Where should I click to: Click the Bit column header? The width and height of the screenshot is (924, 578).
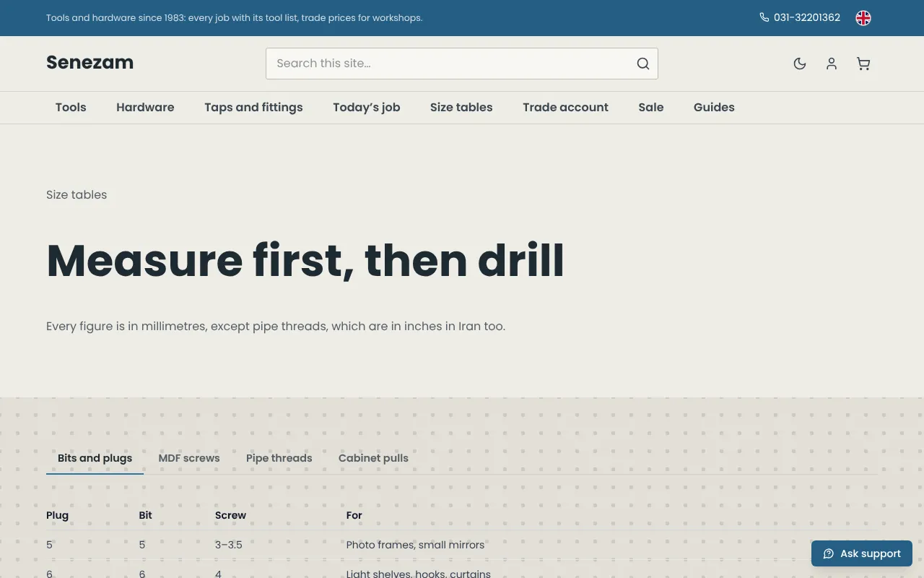tap(146, 515)
